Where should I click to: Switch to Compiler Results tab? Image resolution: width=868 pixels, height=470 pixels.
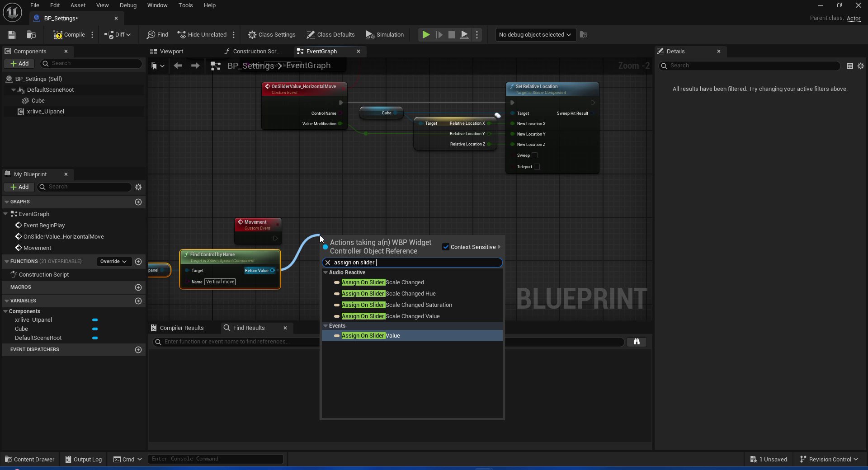(177, 328)
